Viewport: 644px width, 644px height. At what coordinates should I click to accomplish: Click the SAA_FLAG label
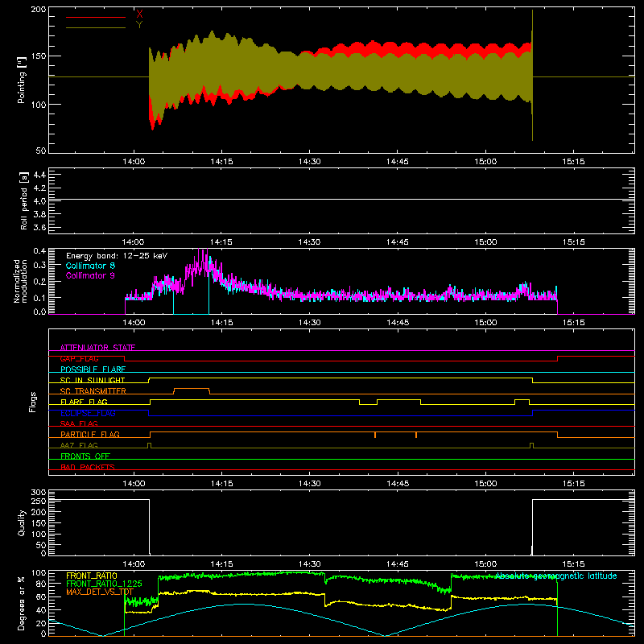(79, 423)
